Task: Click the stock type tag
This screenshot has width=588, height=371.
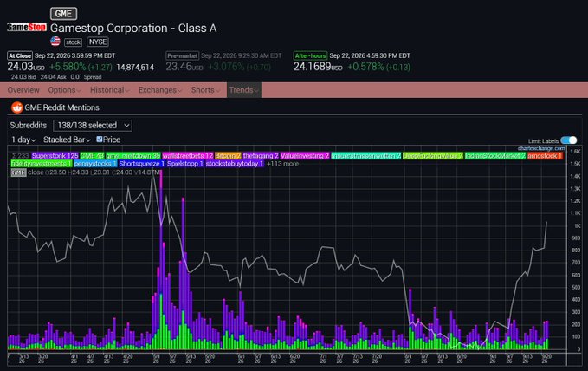Action: point(73,42)
